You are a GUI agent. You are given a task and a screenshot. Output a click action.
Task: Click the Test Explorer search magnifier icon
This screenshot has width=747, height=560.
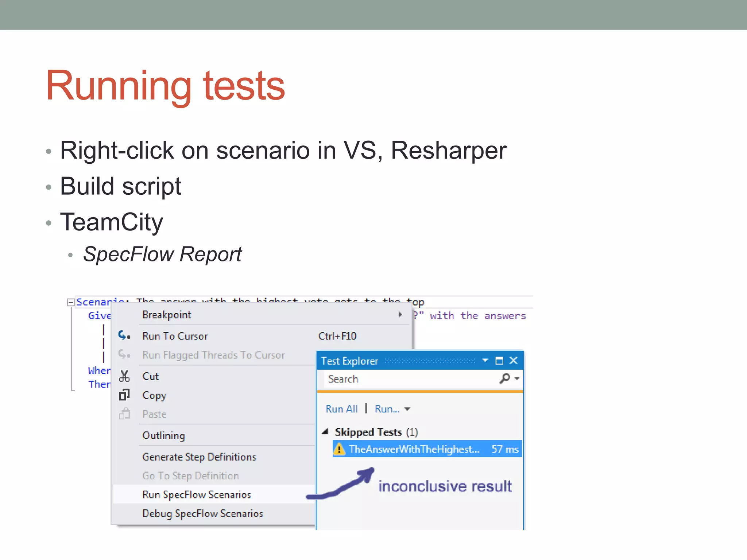click(x=505, y=378)
